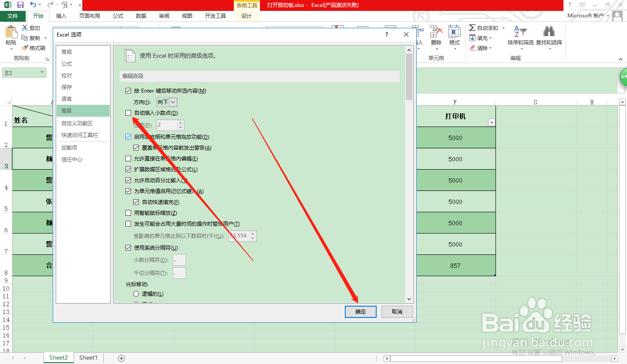Click the Sort and Filter icon
Viewport: 627px width, 364px height.
(520, 32)
